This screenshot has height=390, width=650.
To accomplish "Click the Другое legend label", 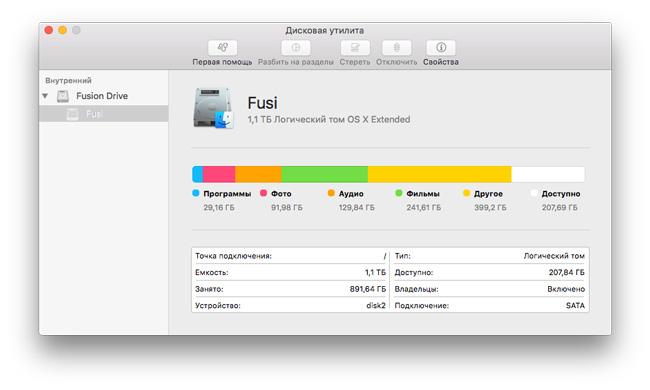I will pos(488,194).
